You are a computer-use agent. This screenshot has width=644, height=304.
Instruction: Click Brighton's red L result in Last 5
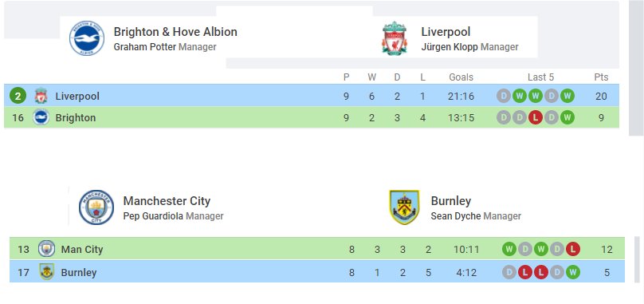[535, 117]
